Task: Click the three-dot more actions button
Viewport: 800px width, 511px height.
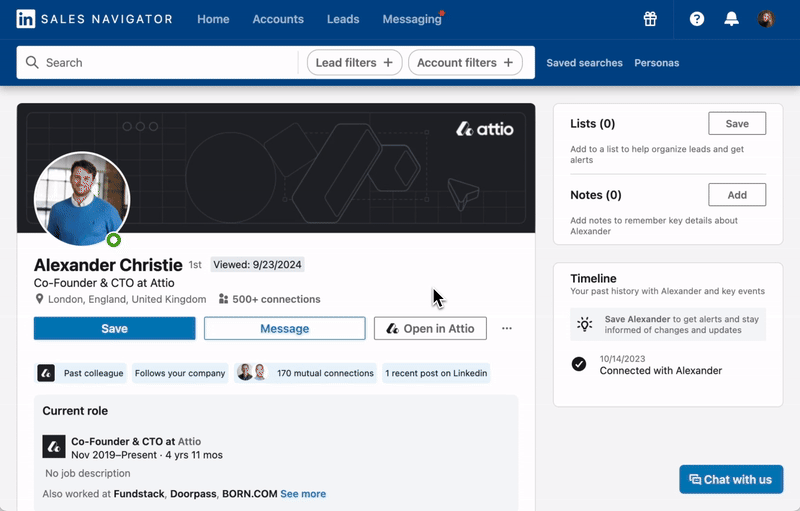Action: click(507, 328)
